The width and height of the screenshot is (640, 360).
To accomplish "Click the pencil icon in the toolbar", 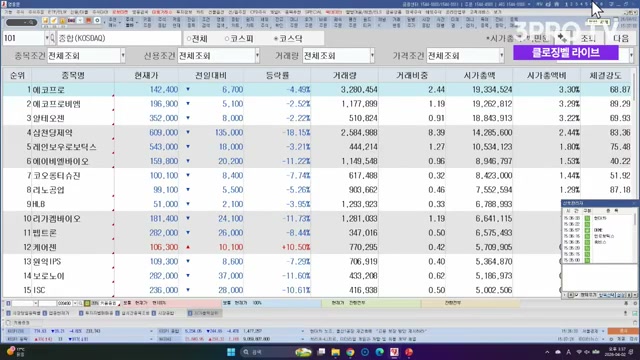I will click(53, 20).
